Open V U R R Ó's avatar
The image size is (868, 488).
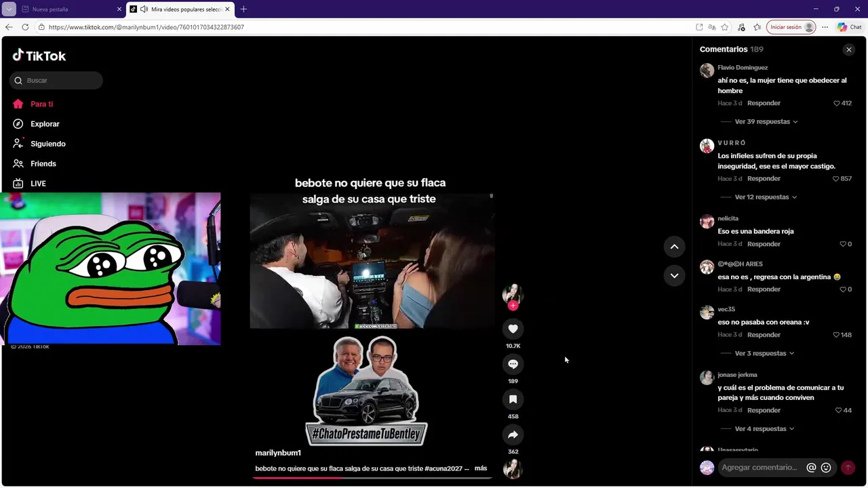707,146
